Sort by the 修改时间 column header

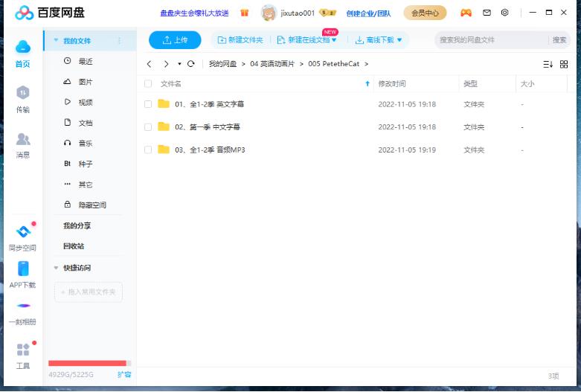pyautogui.click(x=392, y=84)
